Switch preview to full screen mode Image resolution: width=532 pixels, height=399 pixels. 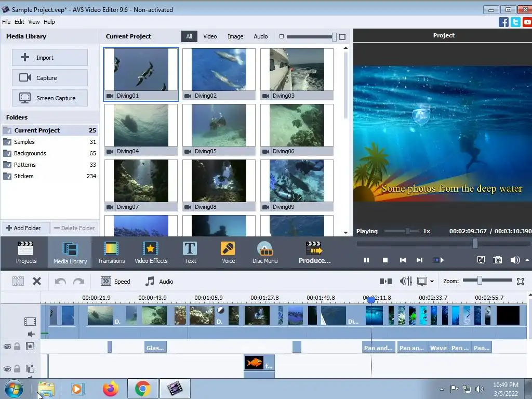point(481,260)
